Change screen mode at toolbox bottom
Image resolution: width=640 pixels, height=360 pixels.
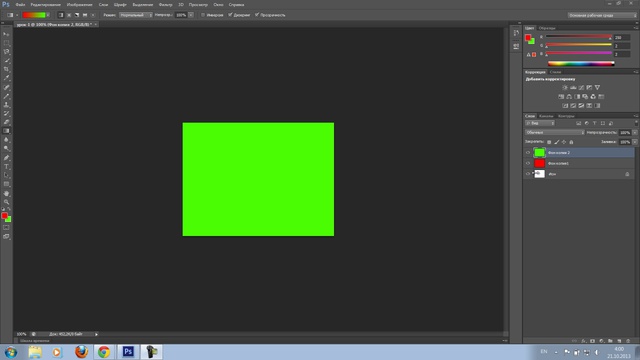[x=6, y=236]
